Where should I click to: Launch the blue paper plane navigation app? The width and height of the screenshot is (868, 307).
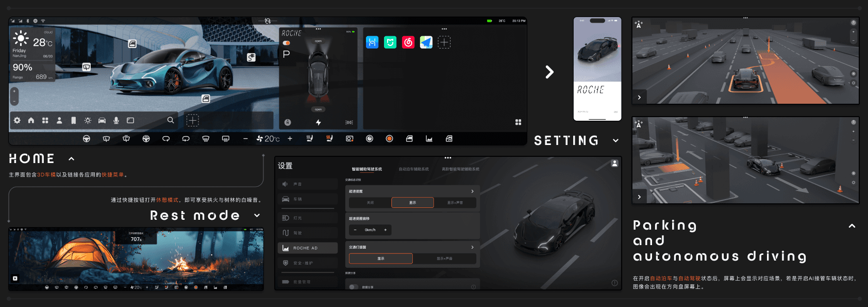(426, 42)
